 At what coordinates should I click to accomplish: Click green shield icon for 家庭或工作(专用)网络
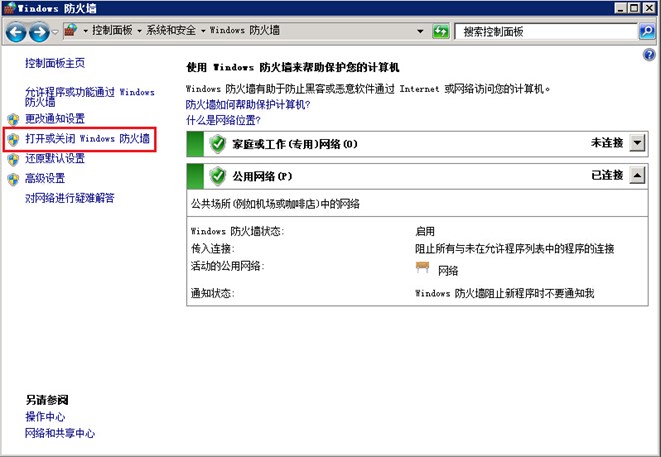pyautogui.click(x=217, y=143)
